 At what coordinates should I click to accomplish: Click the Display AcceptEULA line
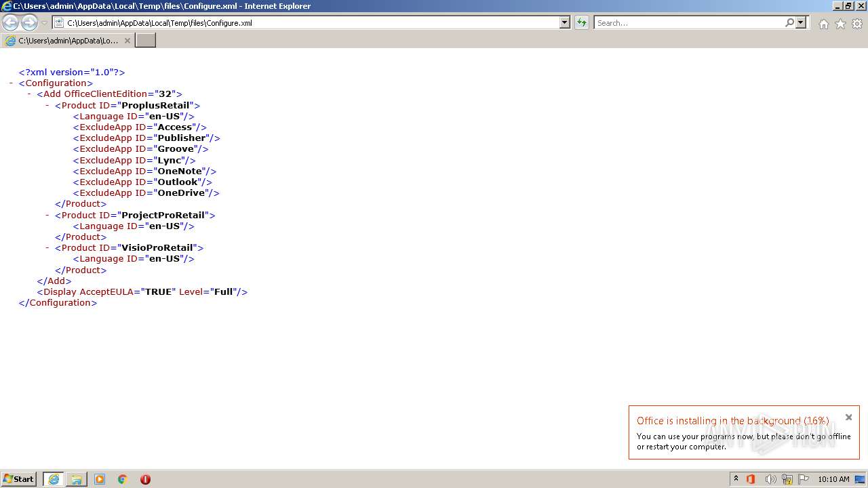click(142, 291)
